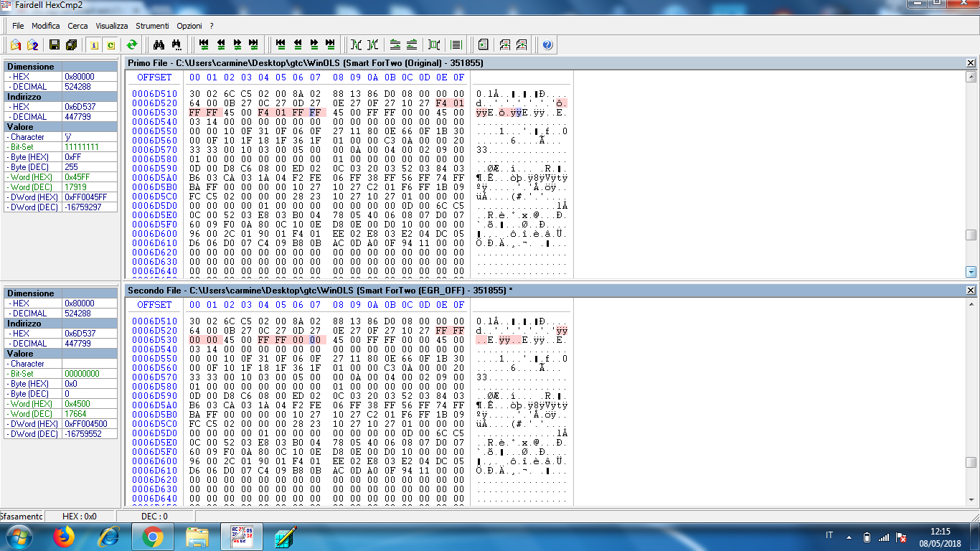980x551 pixels.
Task: Select 0x6D537 HEX address in top info panel
Action: point(90,107)
